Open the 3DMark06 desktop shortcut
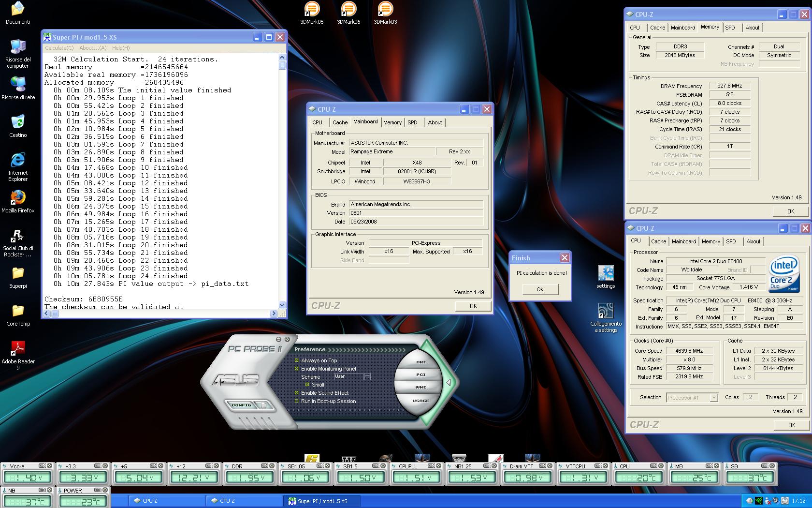Screen dimensions: 812x508 pos(348,13)
